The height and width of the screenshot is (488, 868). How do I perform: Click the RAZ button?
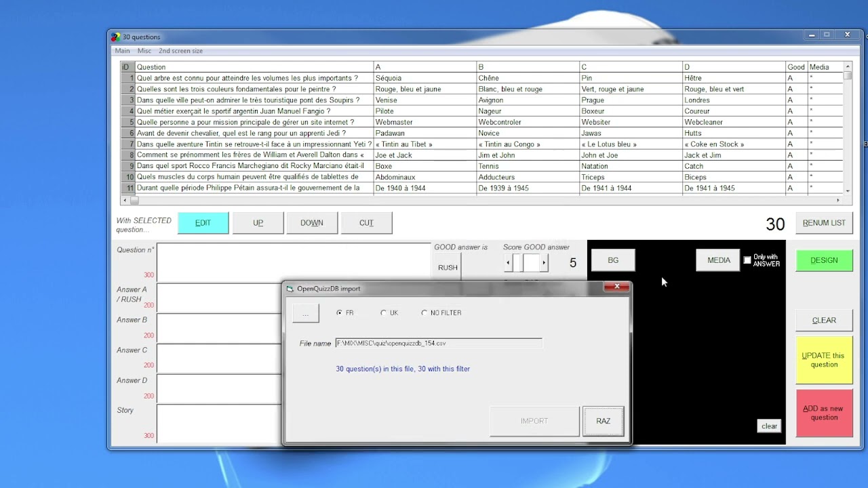(603, 421)
